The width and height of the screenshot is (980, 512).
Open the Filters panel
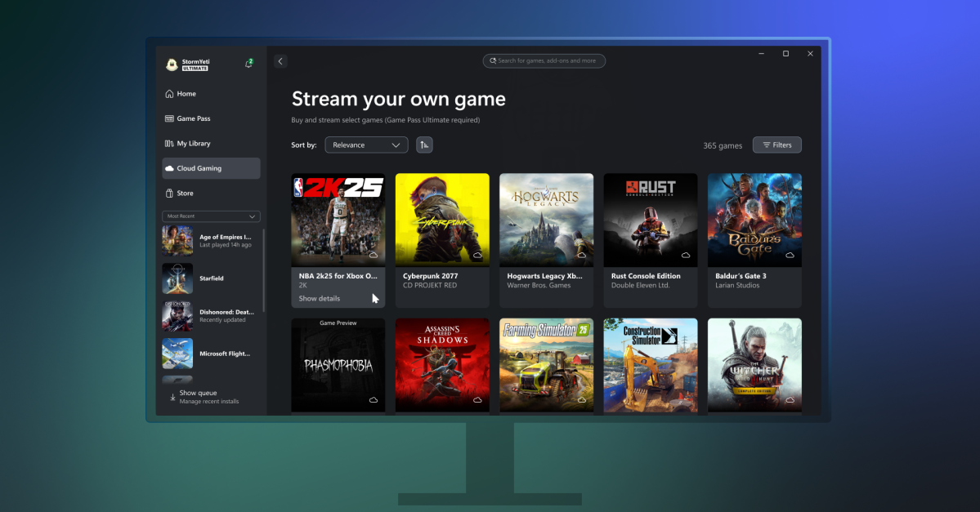click(x=776, y=145)
